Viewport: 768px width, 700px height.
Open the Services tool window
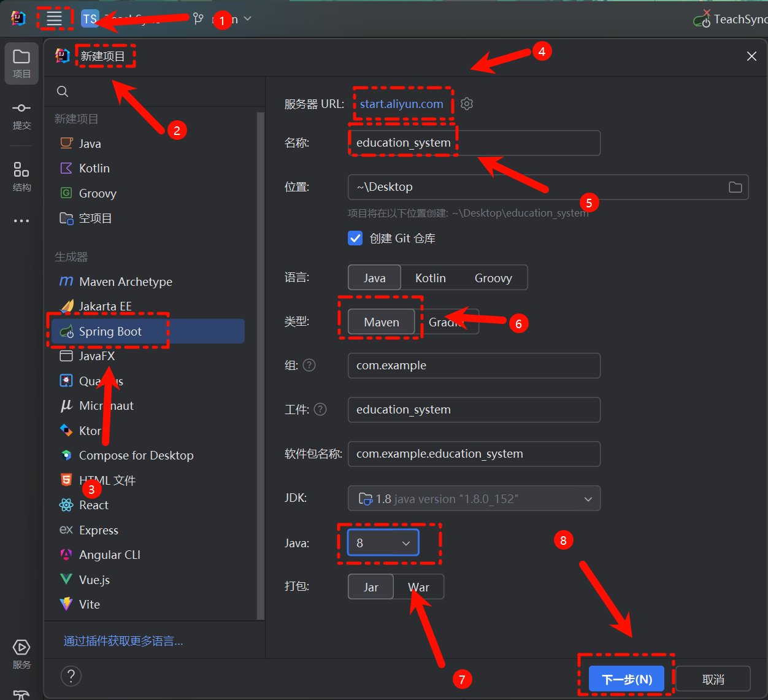[21, 654]
